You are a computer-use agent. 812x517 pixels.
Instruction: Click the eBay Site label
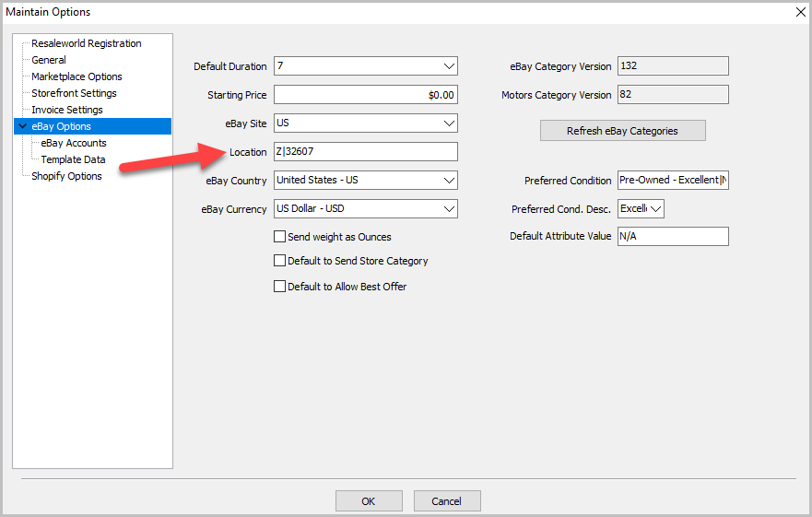pyautogui.click(x=245, y=123)
